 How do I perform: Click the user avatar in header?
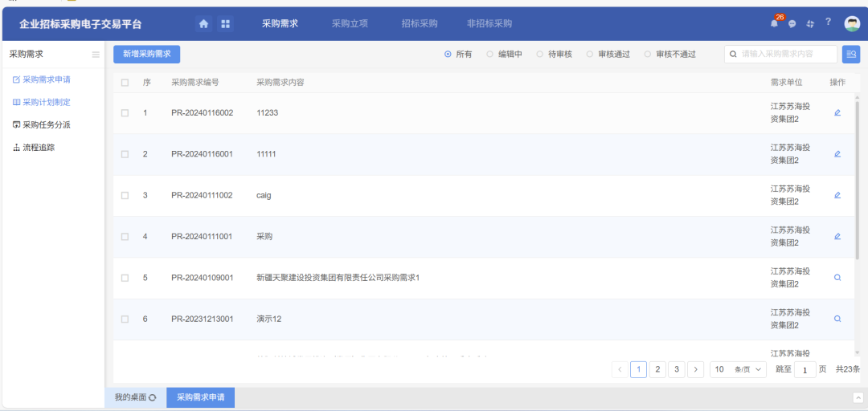tap(852, 23)
